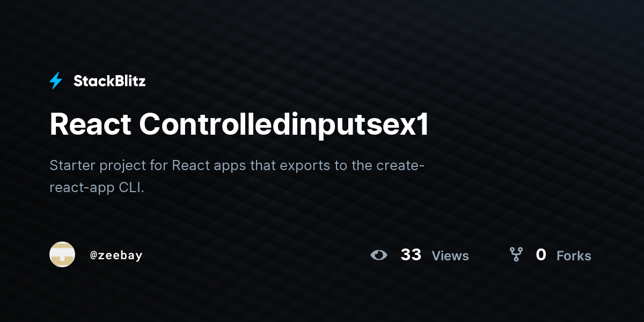
Task: Click the word Controlledinputsex1 in the title
Action: click(x=284, y=125)
